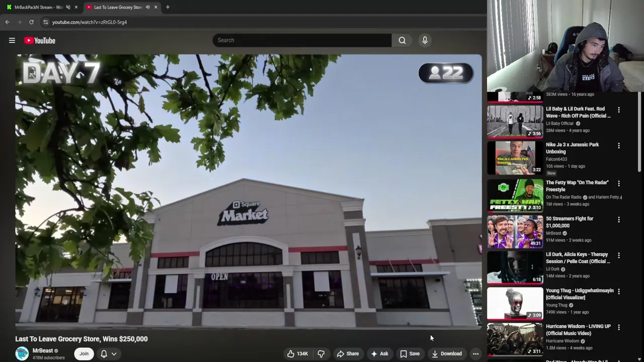Open options for Lil Baby Rich Off Pain
644x362 pixels.
619,110
